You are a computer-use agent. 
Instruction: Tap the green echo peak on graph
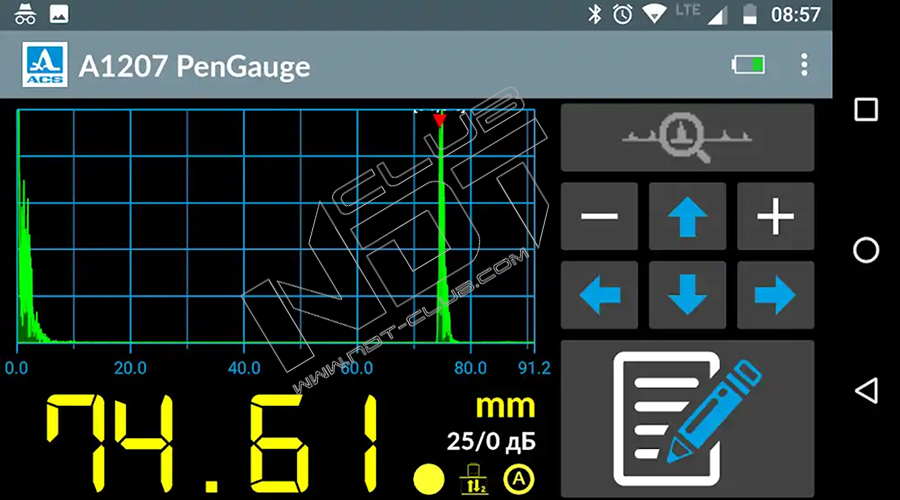(441, 230)
